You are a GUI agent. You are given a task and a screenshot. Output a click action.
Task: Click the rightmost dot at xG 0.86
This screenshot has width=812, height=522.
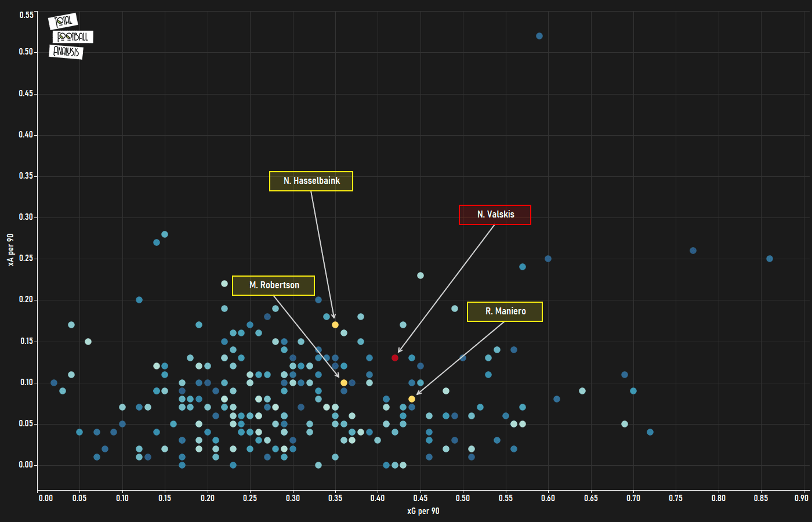click(x=770, y=259)
